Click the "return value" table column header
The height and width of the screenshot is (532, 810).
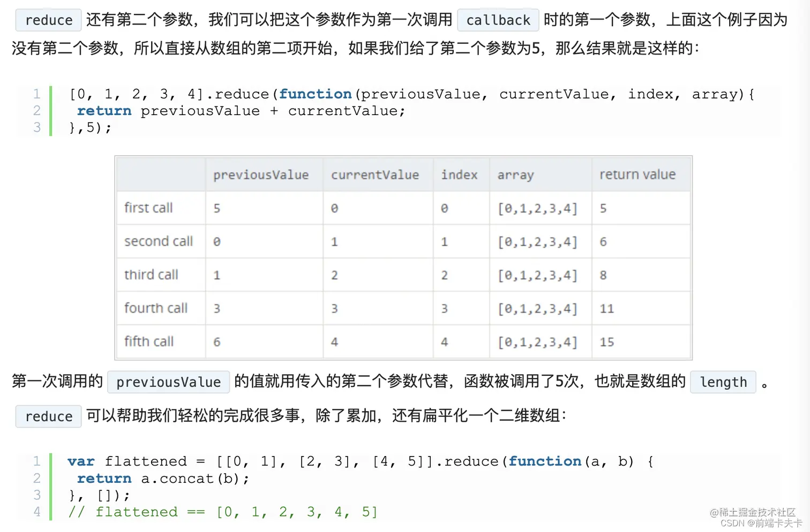[x=637, y=174]
